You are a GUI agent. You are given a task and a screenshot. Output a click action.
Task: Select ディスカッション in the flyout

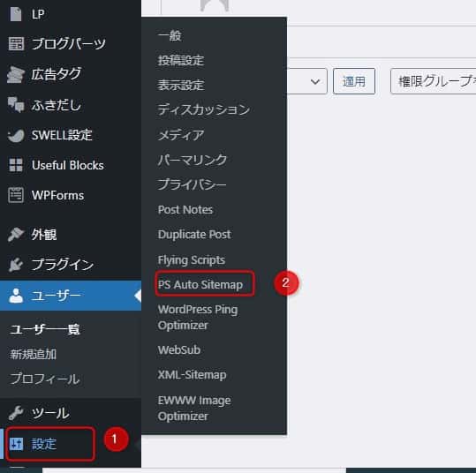click(204, 109)
